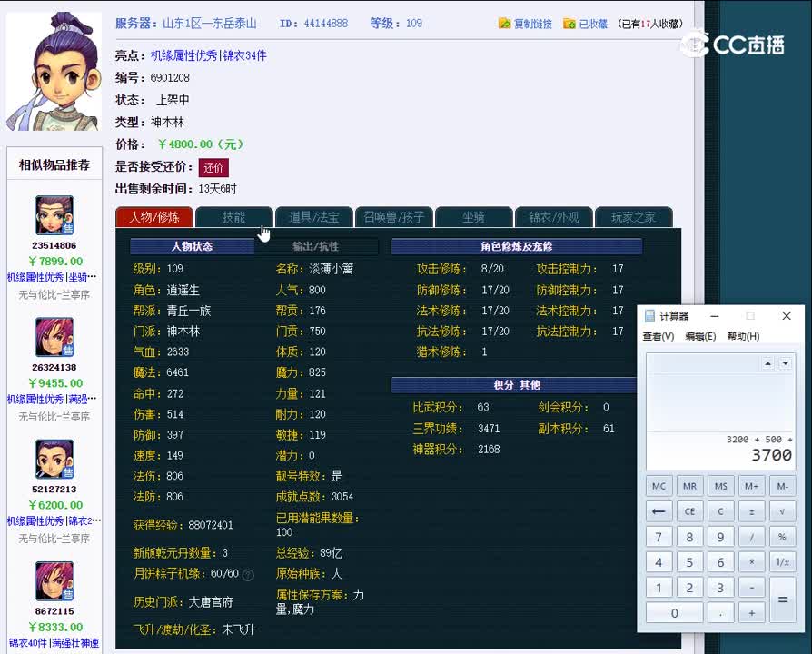This screenshot has width=812, height=654.
Task: Click the copy link folder icon
Action: [504, 24]
